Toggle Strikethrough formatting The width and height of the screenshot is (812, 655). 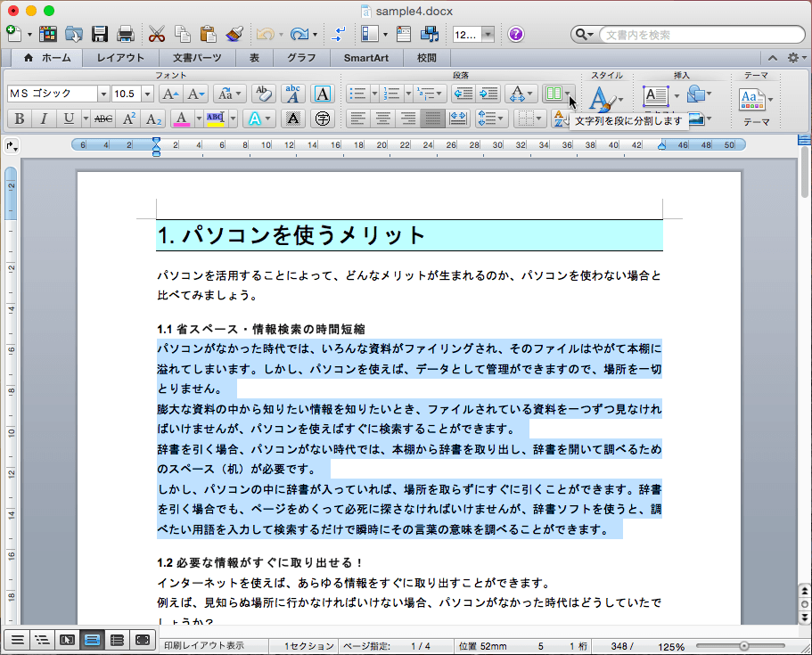[x=103, y=119]
